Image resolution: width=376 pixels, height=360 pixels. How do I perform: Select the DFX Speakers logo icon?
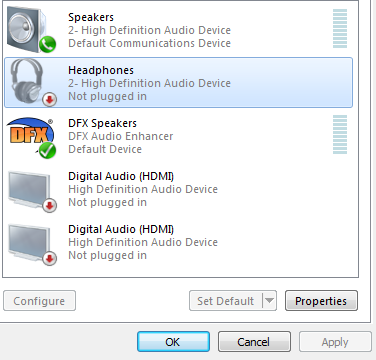click(31, 137)
